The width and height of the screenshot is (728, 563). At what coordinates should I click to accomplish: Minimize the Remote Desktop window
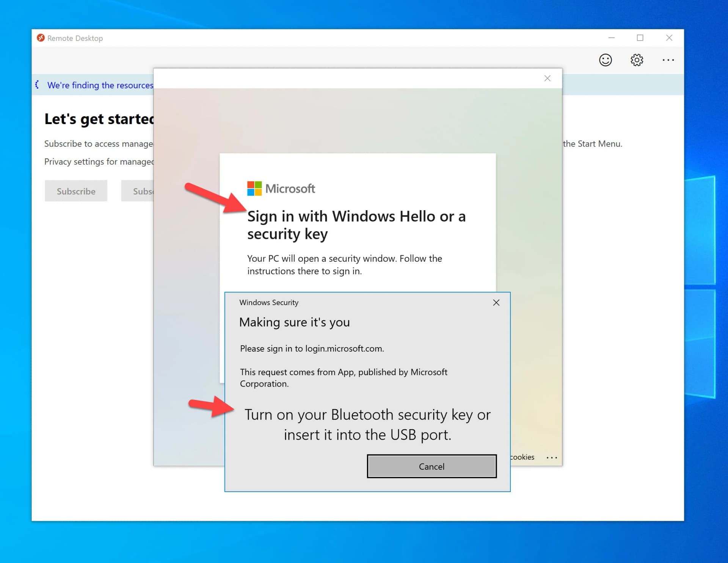[611, 38]
